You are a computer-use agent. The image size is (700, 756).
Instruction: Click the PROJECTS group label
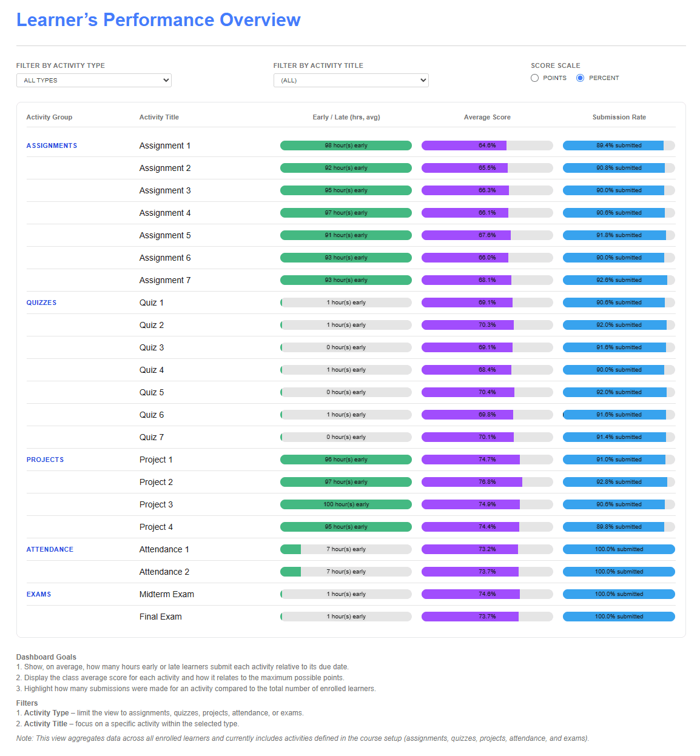point(45,460)
